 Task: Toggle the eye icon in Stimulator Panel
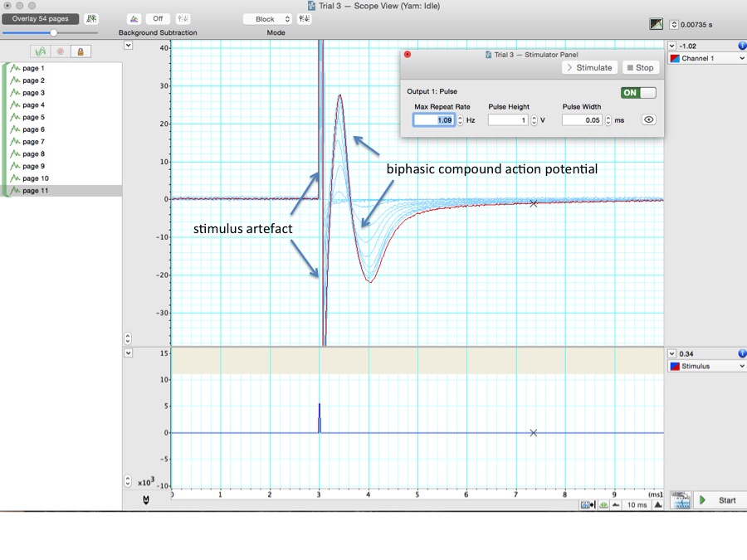(x=649, y=119)
